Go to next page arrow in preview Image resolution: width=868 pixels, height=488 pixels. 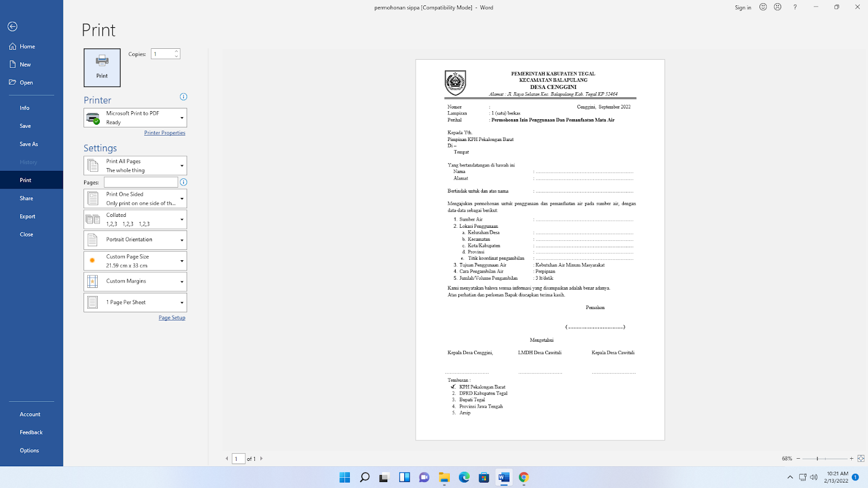pos(261,459)
